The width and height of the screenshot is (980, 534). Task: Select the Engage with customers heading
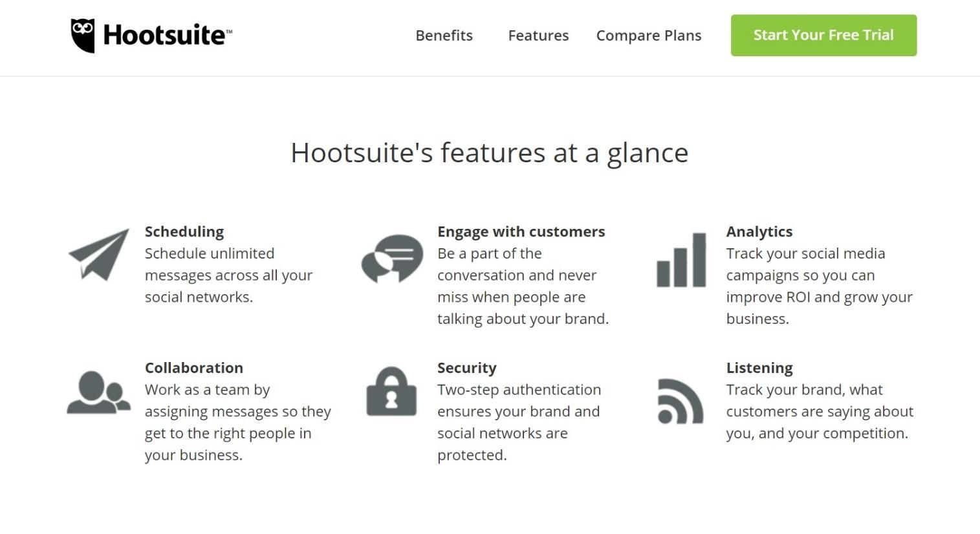pos(521,231)
